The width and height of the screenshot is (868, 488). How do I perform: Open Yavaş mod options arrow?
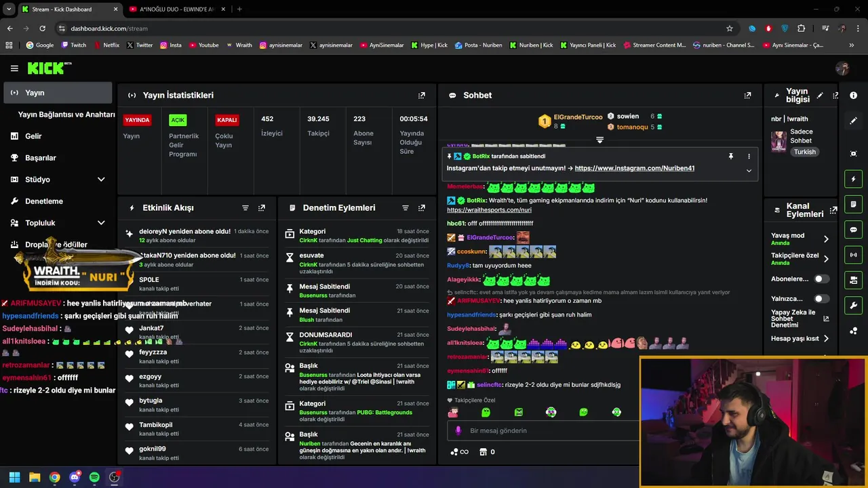[826, 239]
